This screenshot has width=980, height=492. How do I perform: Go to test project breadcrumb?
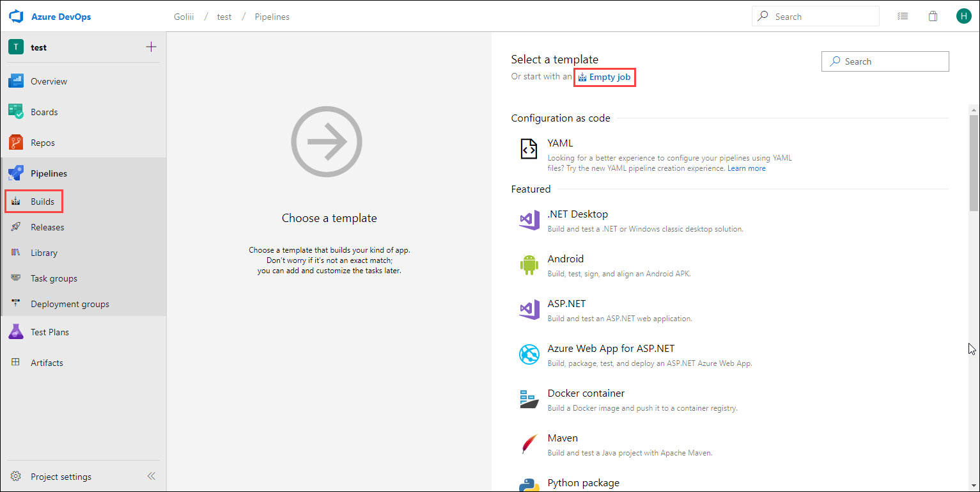click(x=224, y=17)
